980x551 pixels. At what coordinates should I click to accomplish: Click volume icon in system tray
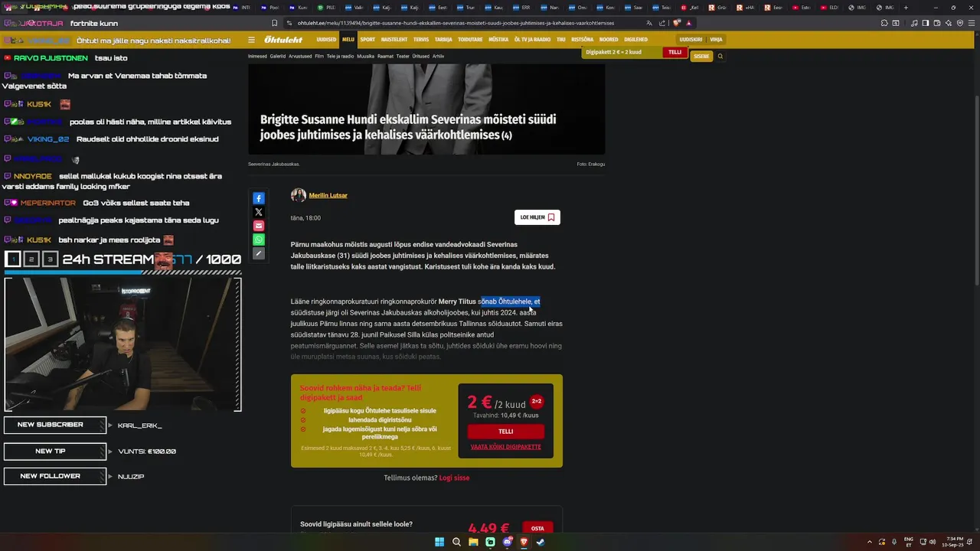pyautogui.click(x=932, y=542)
